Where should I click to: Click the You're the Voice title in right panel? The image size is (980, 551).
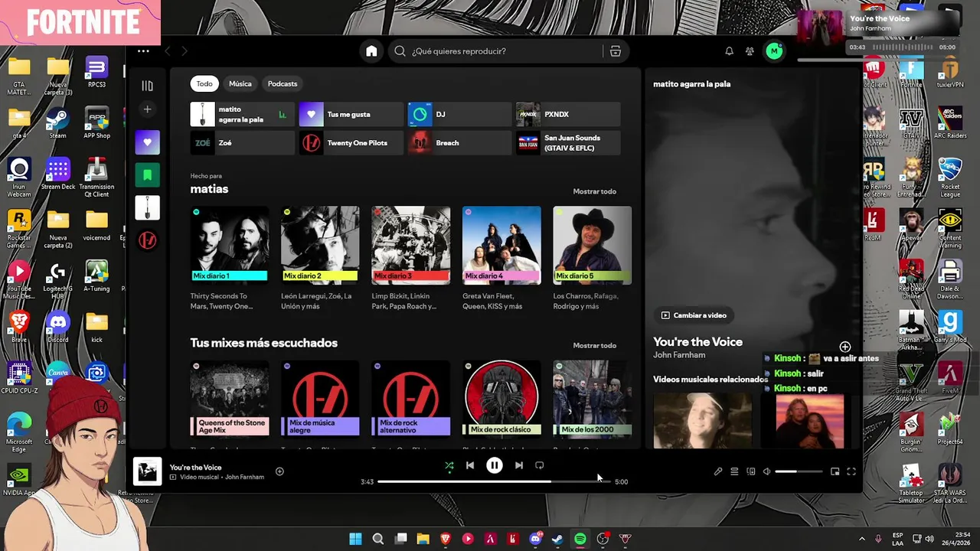[x=697, y=342]
